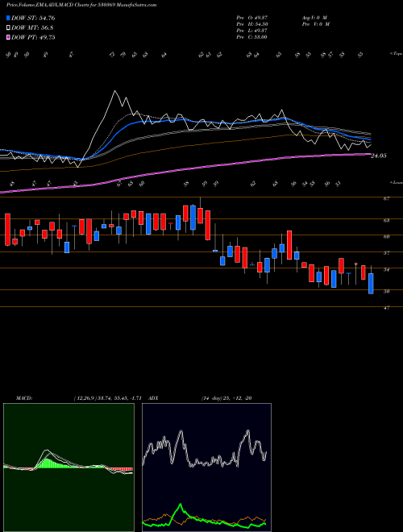Click the 'Pre V: 0 M' text
403x532 pixels.
click(x=315, y=24)
